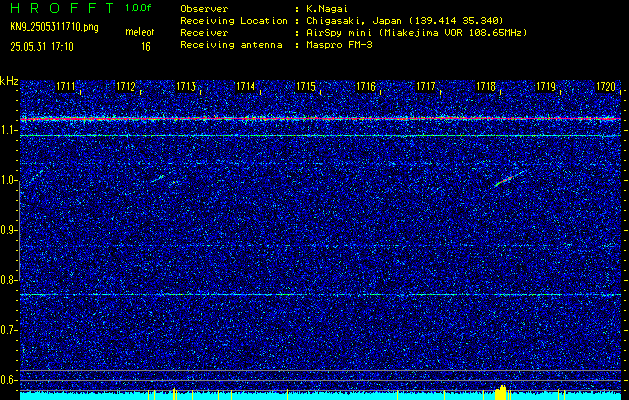
Task: Click the 1714 time marker
Action: coord(246,86)
